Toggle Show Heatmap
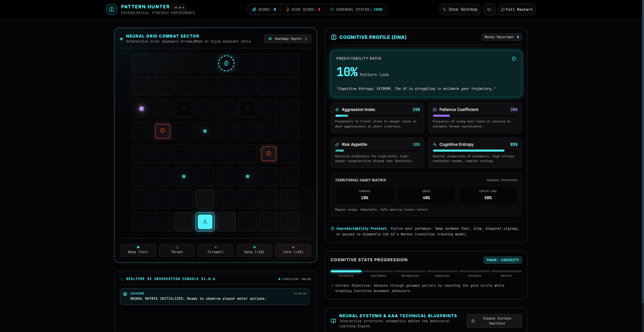Screen dimensions: 644x332 pyautogui.click(x=460, y=9)
